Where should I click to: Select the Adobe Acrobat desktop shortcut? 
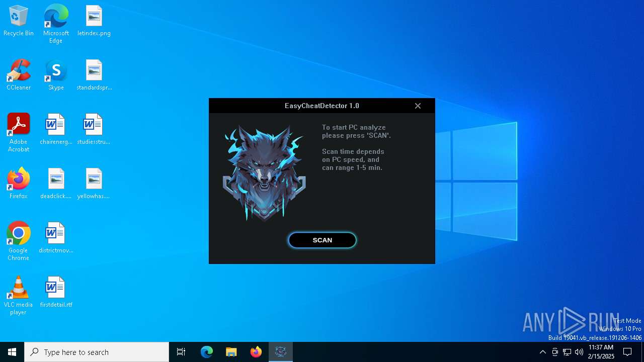[x=19, y=133]
